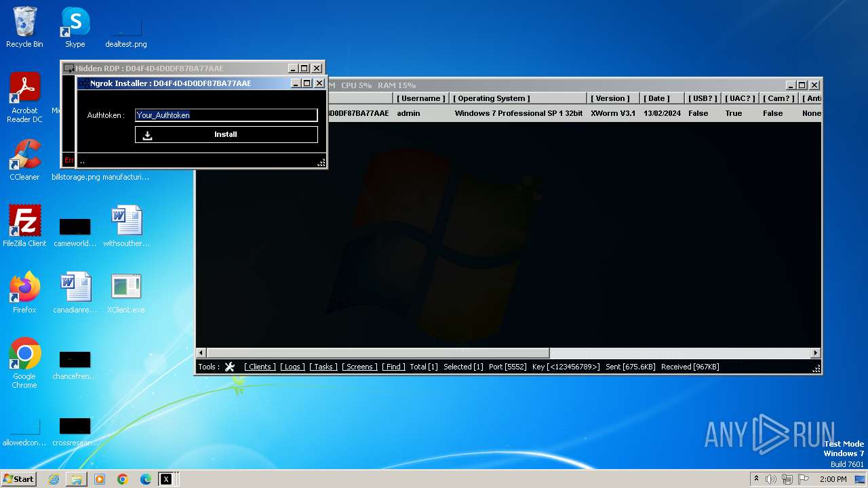Show hidden system tray icons
The height and width of the screenshot is (488, 868).
756,479
